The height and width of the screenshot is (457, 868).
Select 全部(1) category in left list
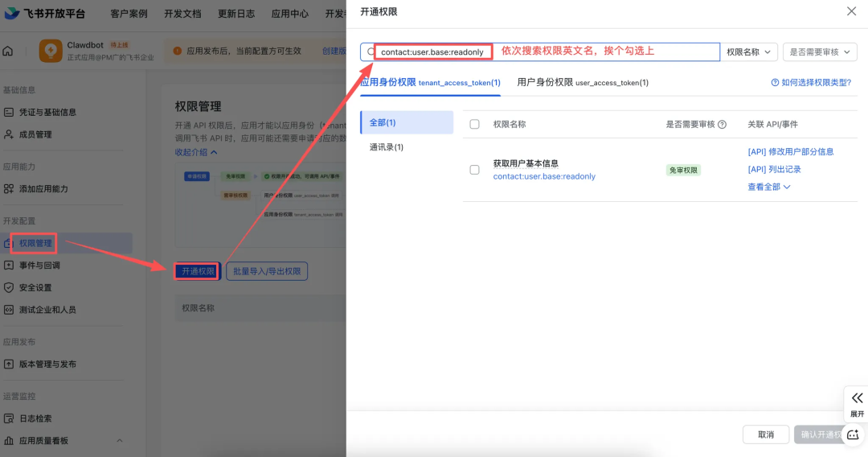pyautogui.click(x=383, y=122)
